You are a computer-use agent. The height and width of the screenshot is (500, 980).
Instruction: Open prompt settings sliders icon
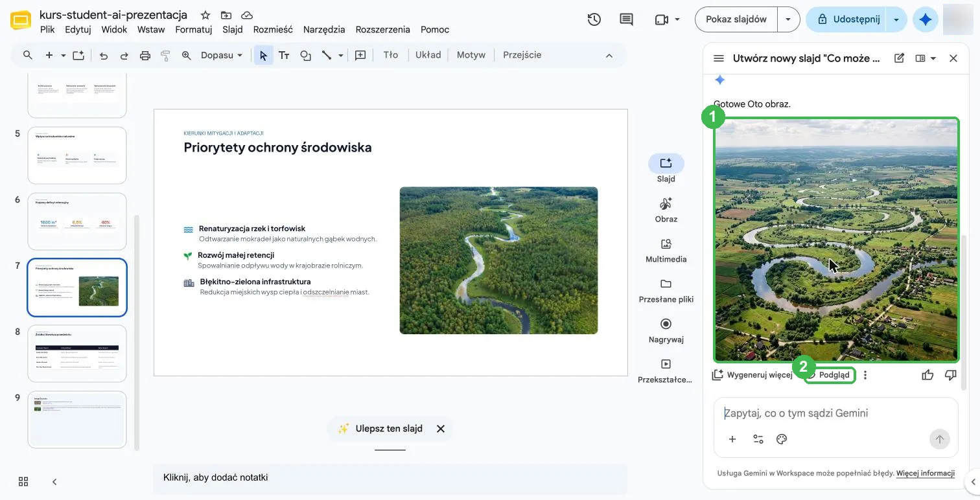(758, 439)
